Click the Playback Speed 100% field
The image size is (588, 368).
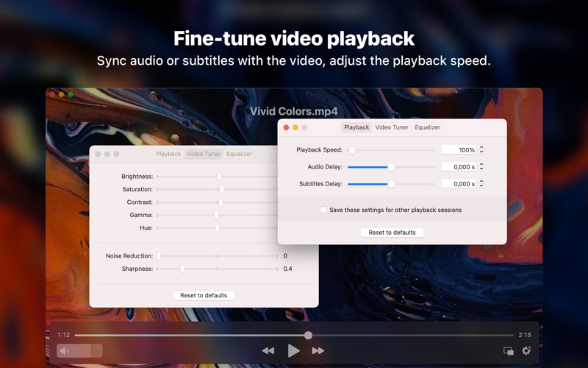pyautogui.click(x=459, y=150)
